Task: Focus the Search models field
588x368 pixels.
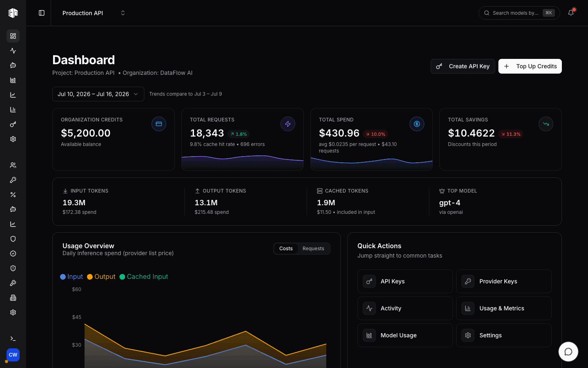Action: pyautogui.click(x=519, y=13)
